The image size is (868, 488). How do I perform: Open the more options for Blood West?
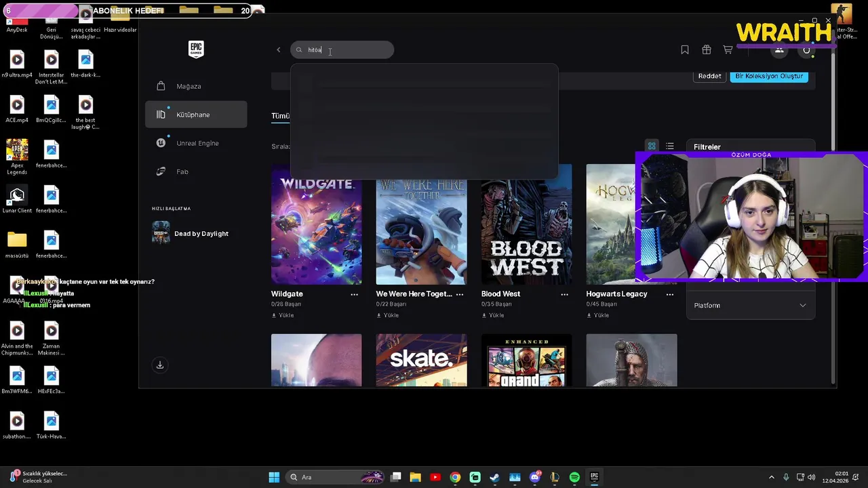pos(564,294)
